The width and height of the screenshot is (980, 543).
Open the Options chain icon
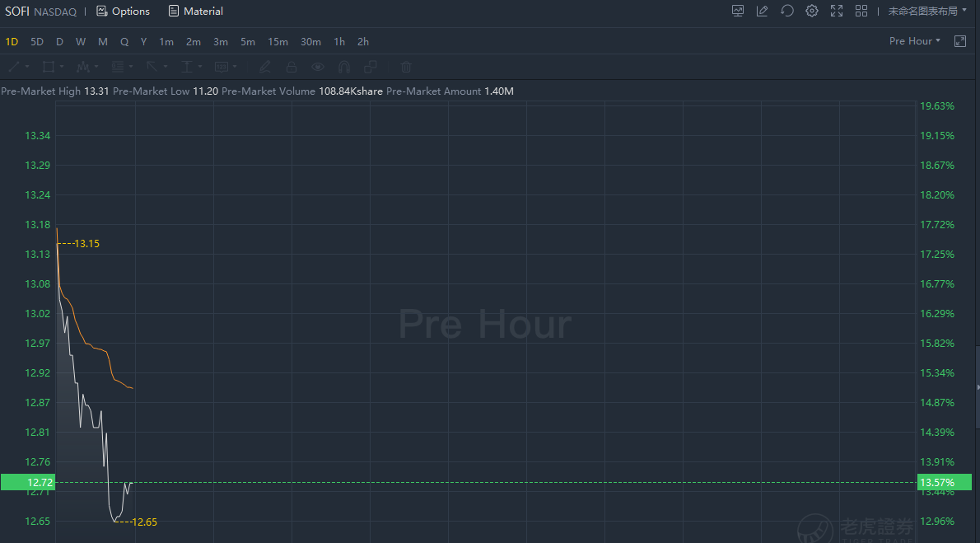102,12
